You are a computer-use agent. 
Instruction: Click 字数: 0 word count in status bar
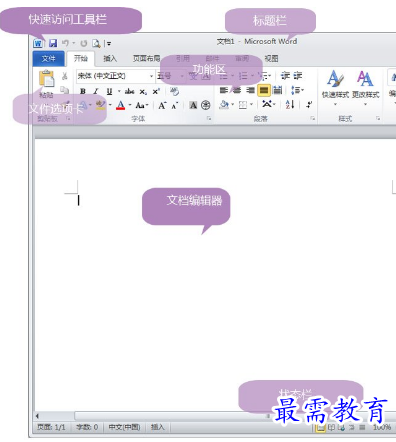point(87,427)
